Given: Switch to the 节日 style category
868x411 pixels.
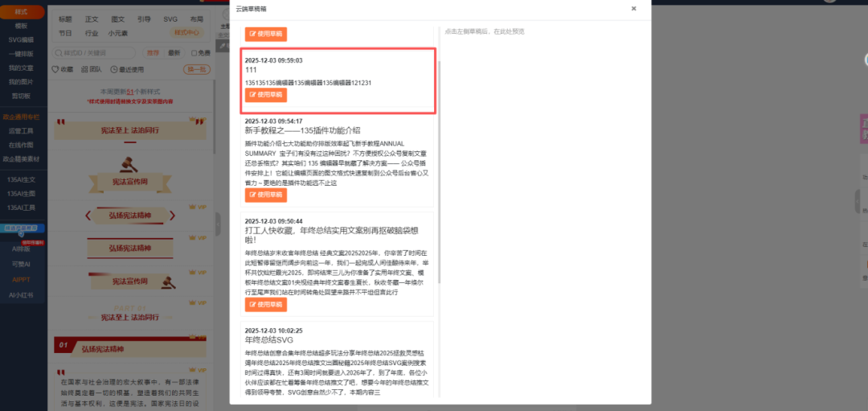Looking at the screenshot, I should 65,33.
